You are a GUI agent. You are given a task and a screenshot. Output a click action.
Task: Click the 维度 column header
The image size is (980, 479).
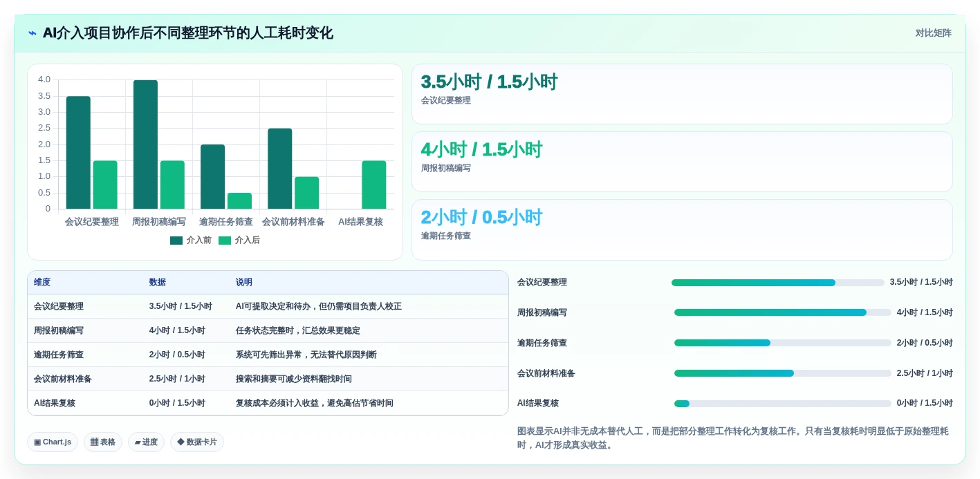point(42,282)
